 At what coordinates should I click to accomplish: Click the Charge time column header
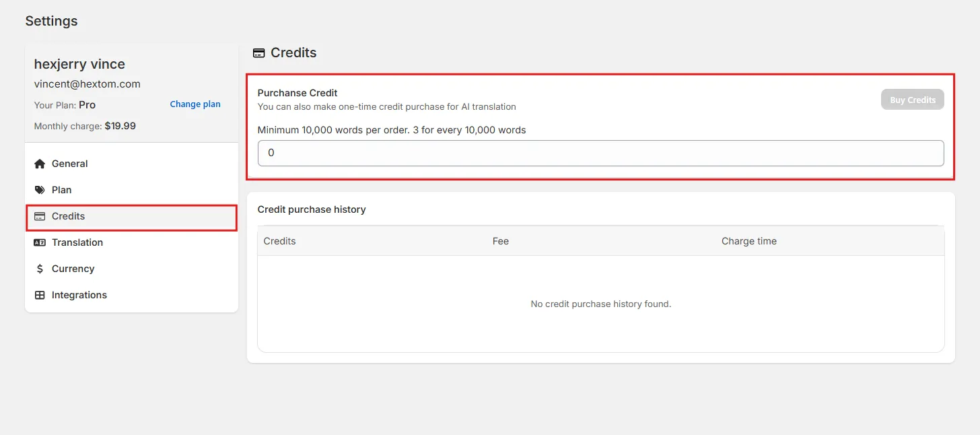click(749, 241)
